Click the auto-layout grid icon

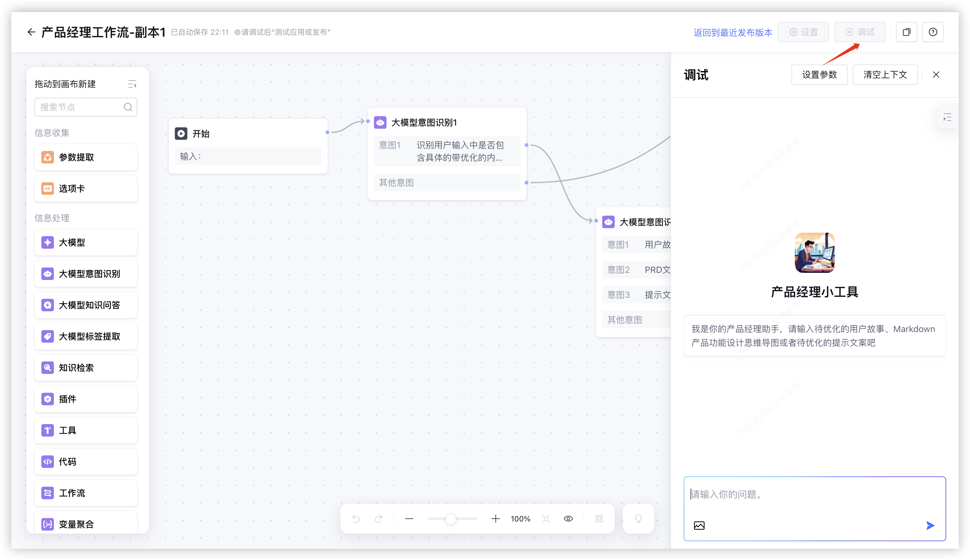click(599, 519)
